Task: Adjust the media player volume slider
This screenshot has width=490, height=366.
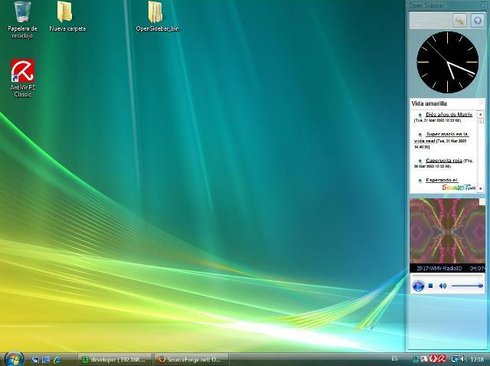Action: pos(467,286)
